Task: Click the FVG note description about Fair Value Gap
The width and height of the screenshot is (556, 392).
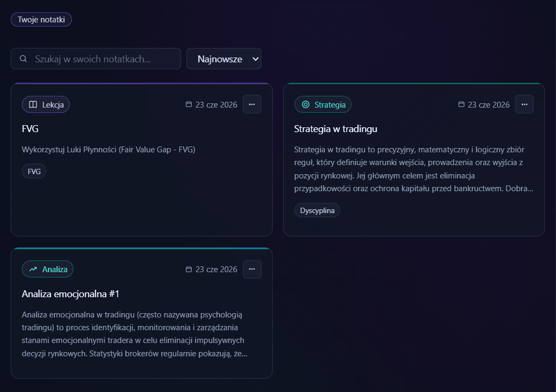Action: (109, 150)
